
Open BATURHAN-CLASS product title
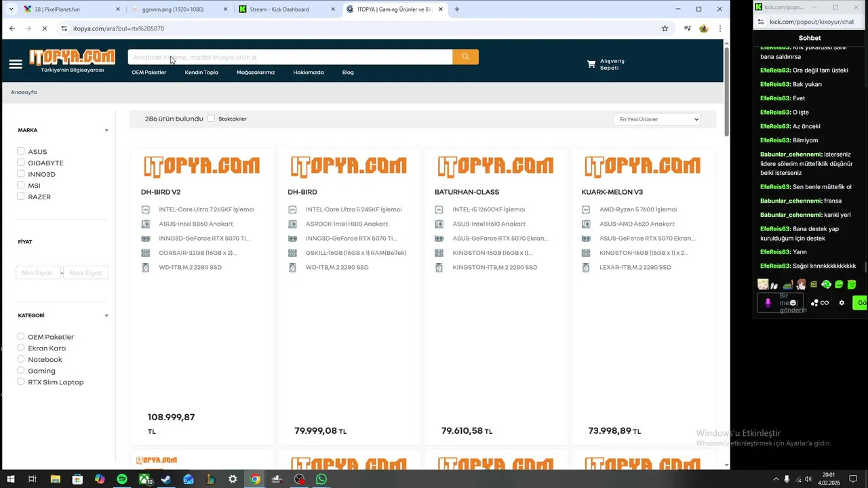(467, 192)
